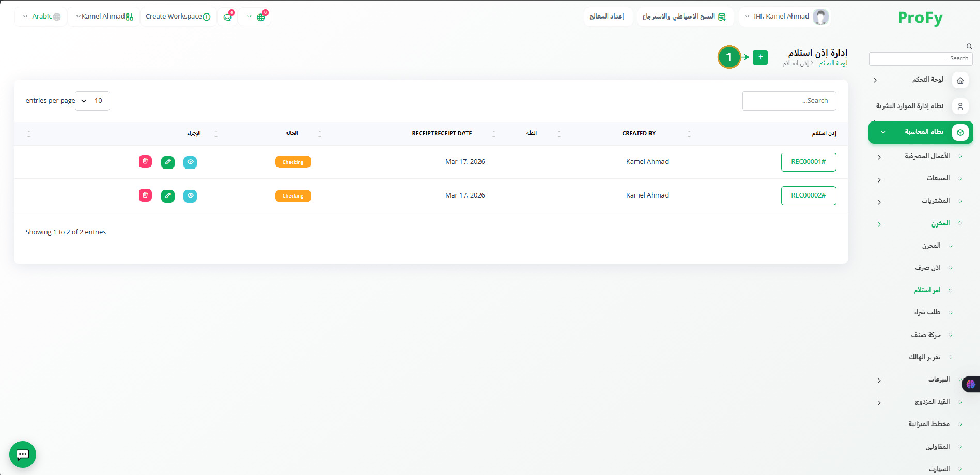Viewport: 980px width, 475px height.
Task: Sort table by the CREATED BY column
Action: point(638,134)
